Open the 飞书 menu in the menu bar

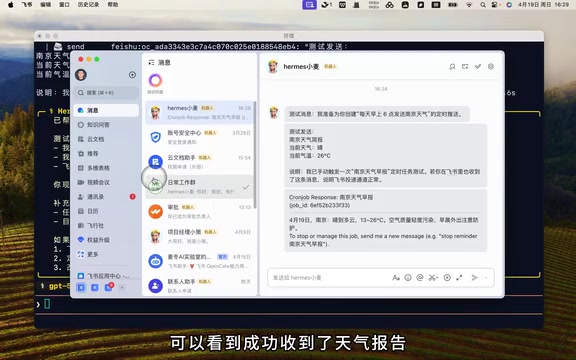(x=27, y=5)
